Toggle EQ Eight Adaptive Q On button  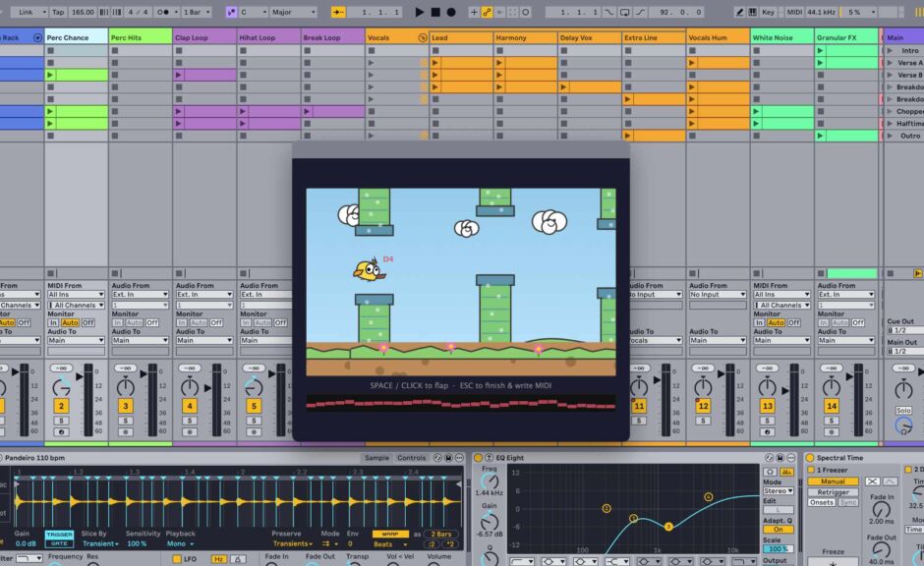coord(779,530)
